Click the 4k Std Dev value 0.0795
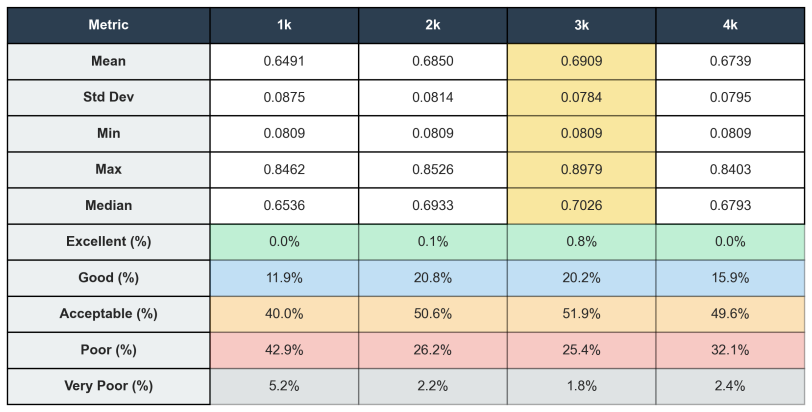This screenshot has height=412, width=812. click(730, 97)
